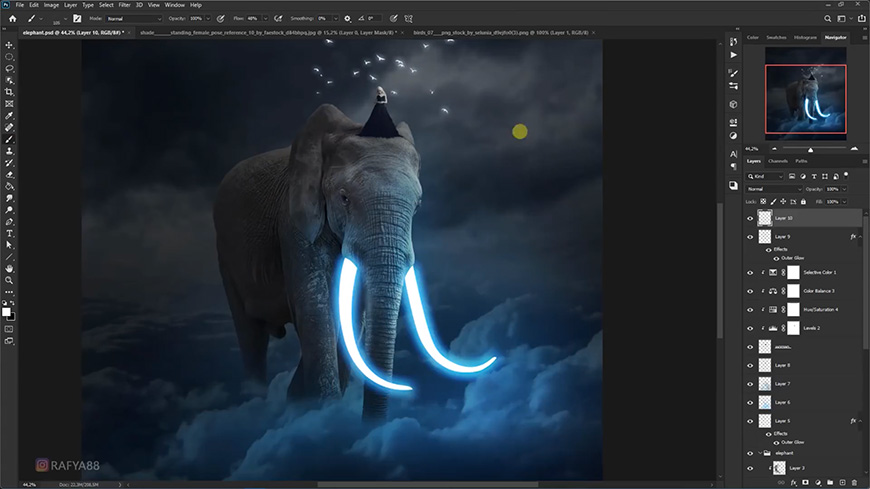The width and height of the screenshot is (870, 489).
Task: Select the Zoom tool in the toolbox
Action: pos(9,280)
